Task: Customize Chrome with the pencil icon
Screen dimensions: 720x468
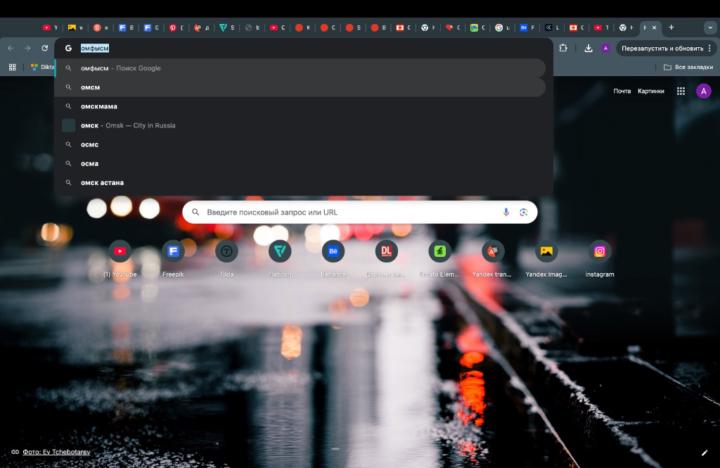Action: 704,453
